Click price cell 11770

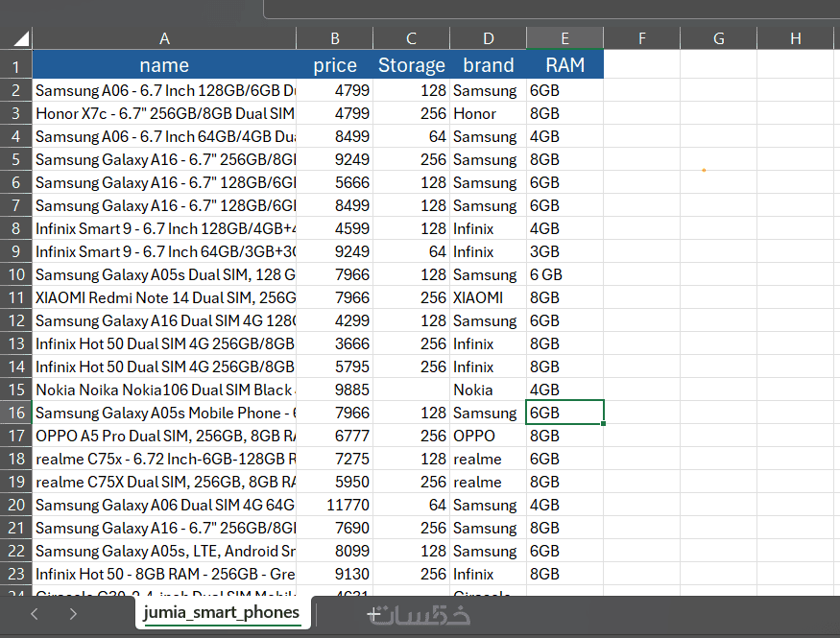pyautogui.click(x=335, y=505)
